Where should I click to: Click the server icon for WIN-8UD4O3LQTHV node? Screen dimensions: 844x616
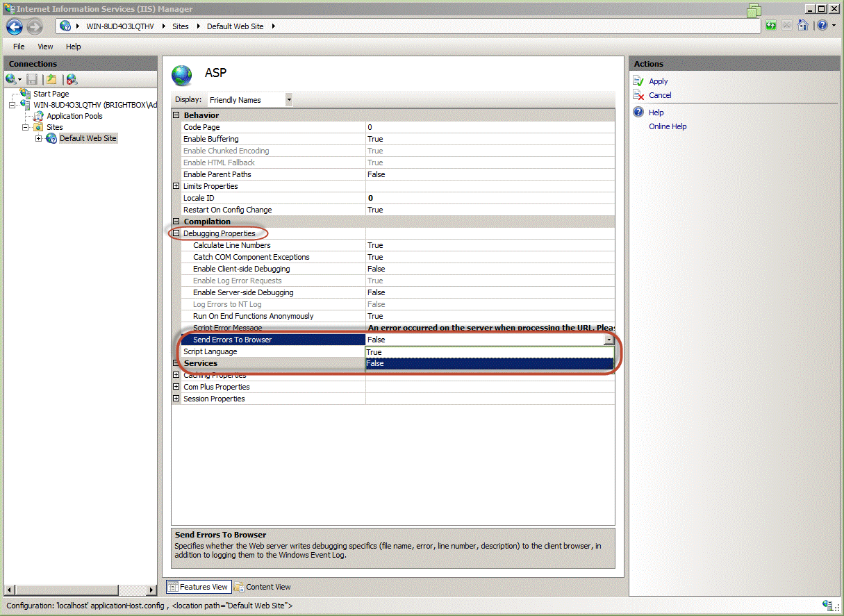[26, 105]
